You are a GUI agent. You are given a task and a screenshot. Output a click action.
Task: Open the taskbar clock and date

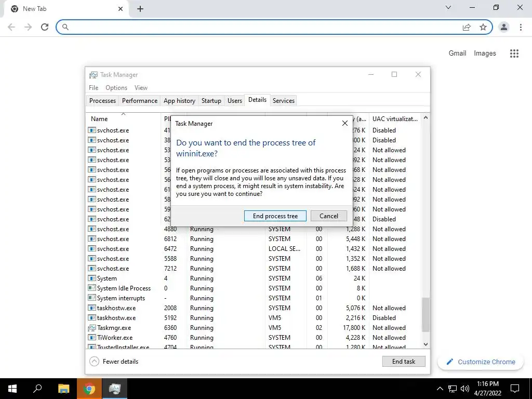[x=487, y=389]
